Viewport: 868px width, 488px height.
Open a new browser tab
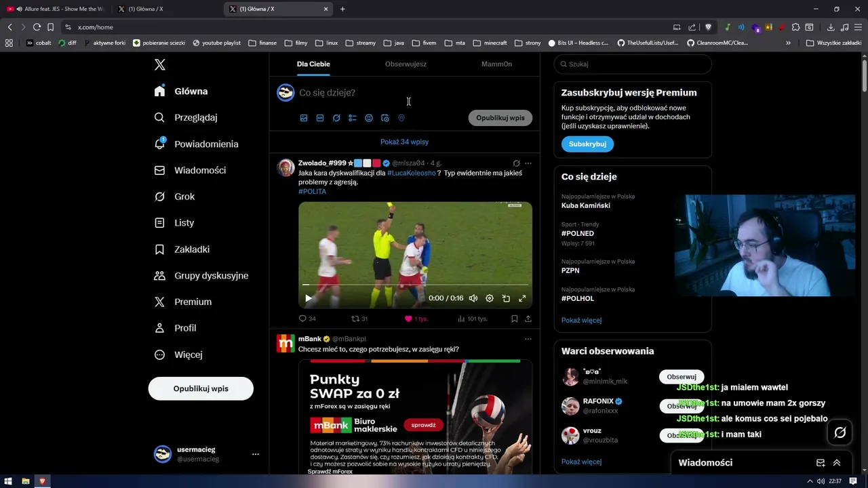coord(342,9)
